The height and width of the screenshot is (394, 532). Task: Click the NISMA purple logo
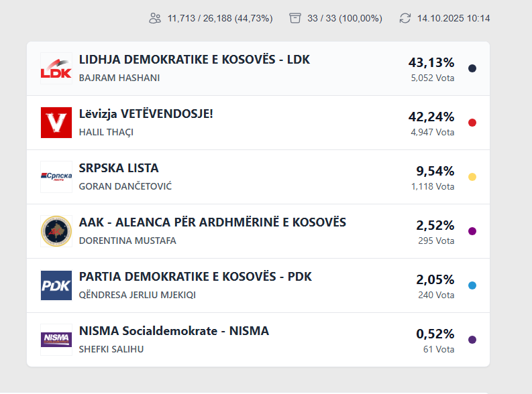pyautogui.click(x=56, y=340)
